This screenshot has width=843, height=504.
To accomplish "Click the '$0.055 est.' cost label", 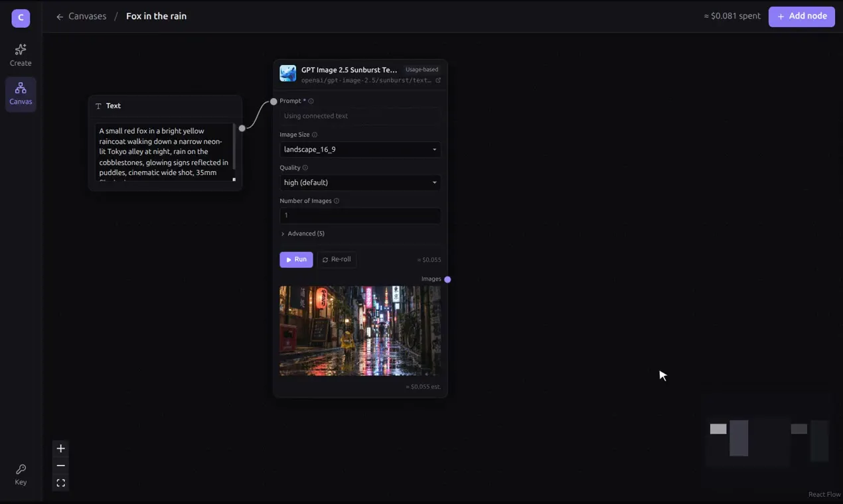I will pyautogui.click(x=423, y=387).
